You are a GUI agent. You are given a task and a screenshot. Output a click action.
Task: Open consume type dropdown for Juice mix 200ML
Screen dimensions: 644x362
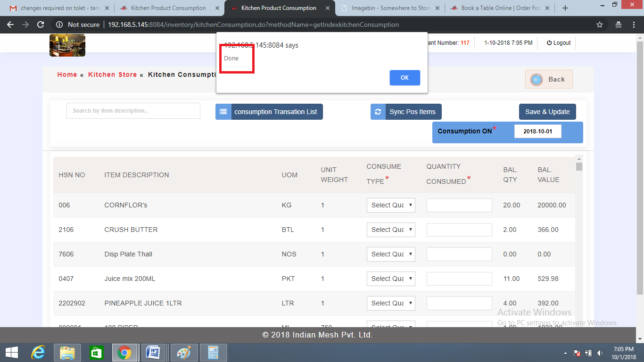391,279
